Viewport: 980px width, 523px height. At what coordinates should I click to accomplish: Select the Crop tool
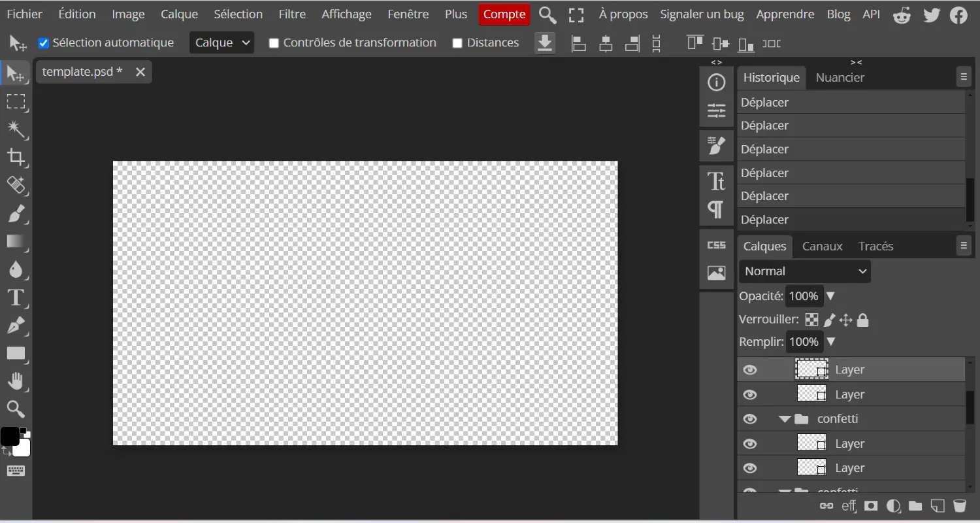tap(16, 157)
